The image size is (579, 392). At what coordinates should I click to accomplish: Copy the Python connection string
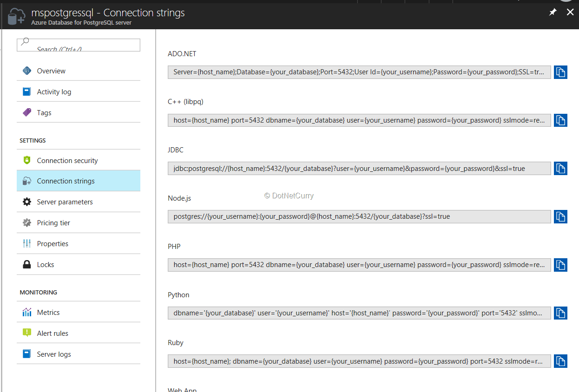pos(560,313)
